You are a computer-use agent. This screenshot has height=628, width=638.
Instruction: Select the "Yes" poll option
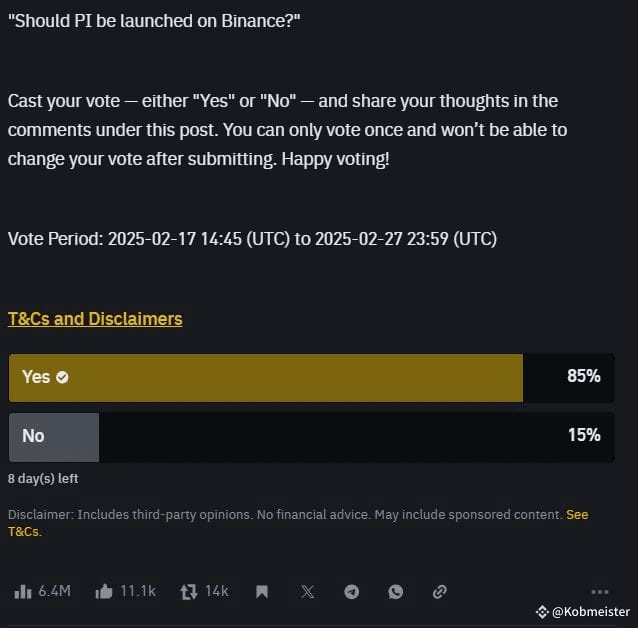(265, 377)
